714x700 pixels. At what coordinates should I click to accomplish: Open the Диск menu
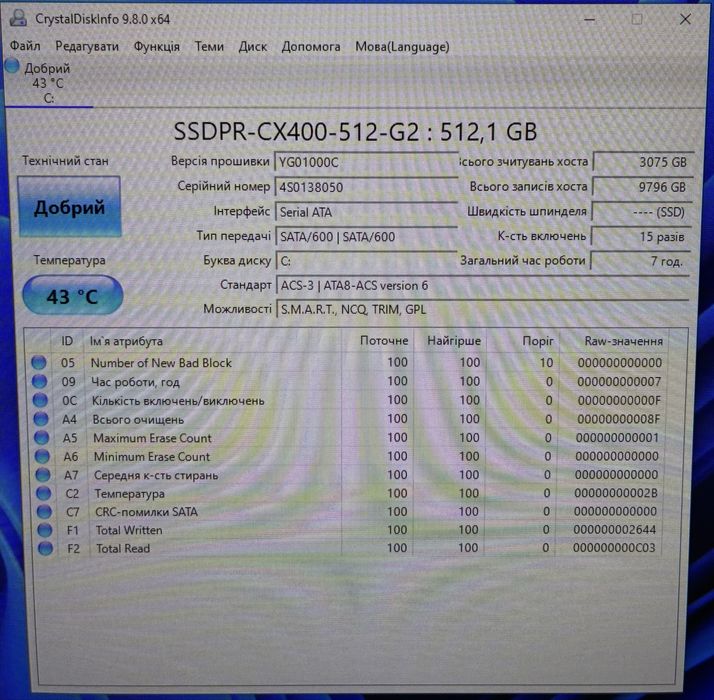(253, 46)
